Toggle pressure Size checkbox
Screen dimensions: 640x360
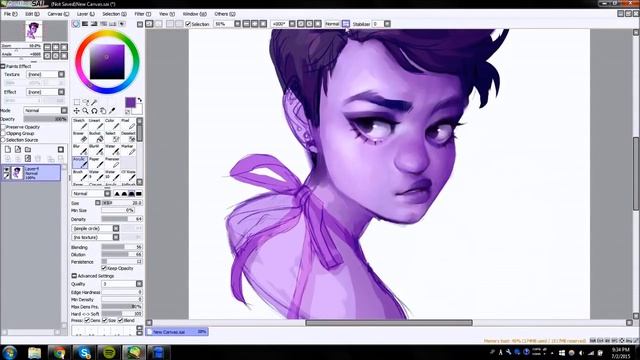coord(104,320)
